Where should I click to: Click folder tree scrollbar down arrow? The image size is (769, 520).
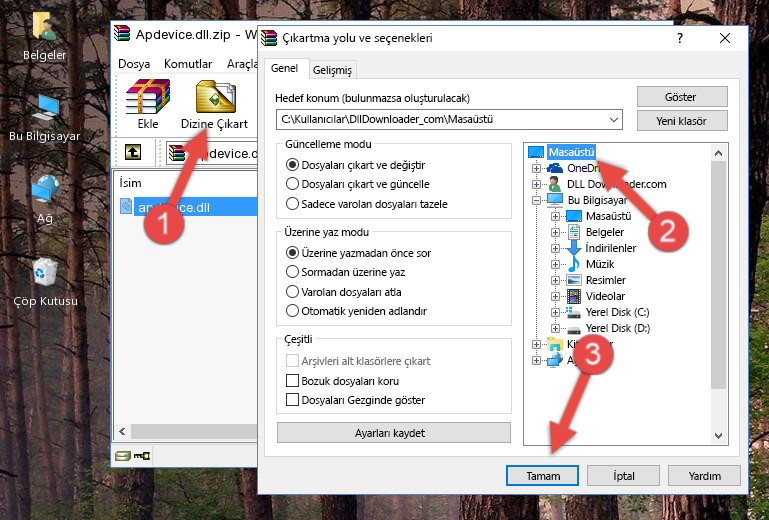718,435
